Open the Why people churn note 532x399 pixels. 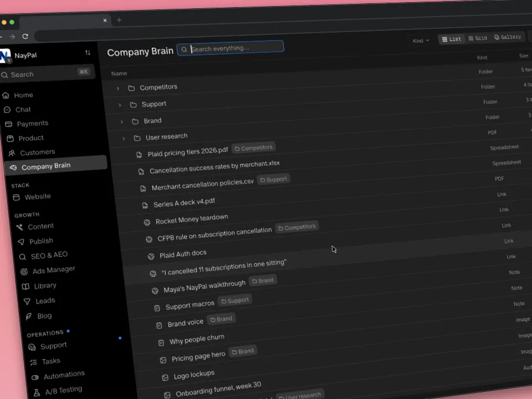(197, 339)
